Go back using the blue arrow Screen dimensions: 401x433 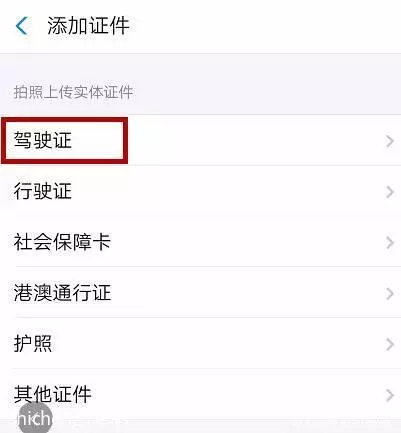(x=22, y=26)
